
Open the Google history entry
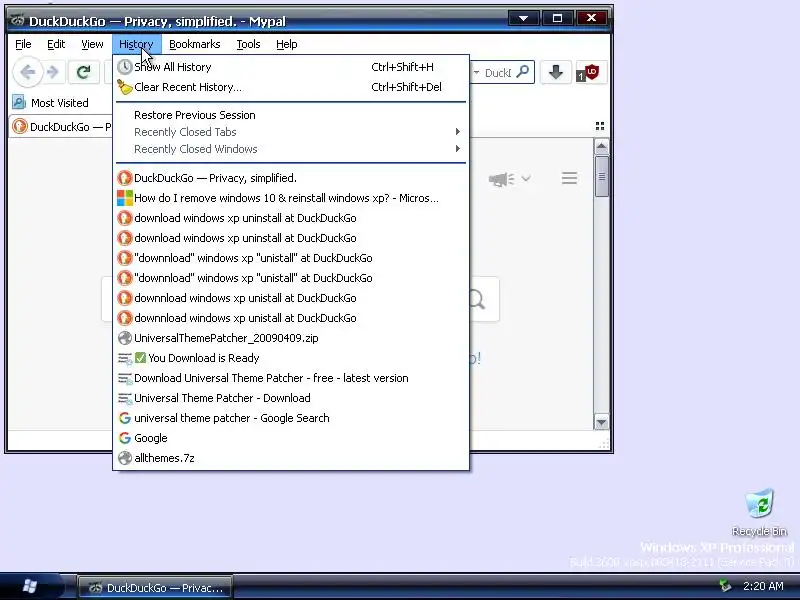tap(291, 438)
